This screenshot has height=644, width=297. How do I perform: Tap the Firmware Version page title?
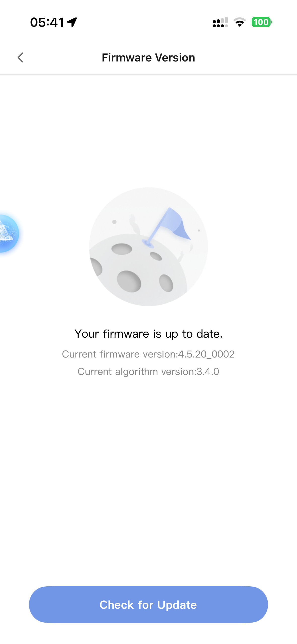148,58
